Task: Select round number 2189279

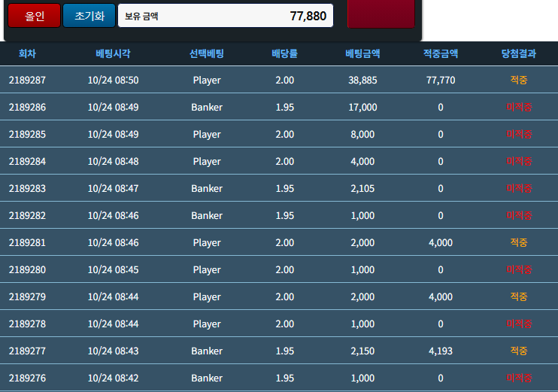Action: point(27,296)
